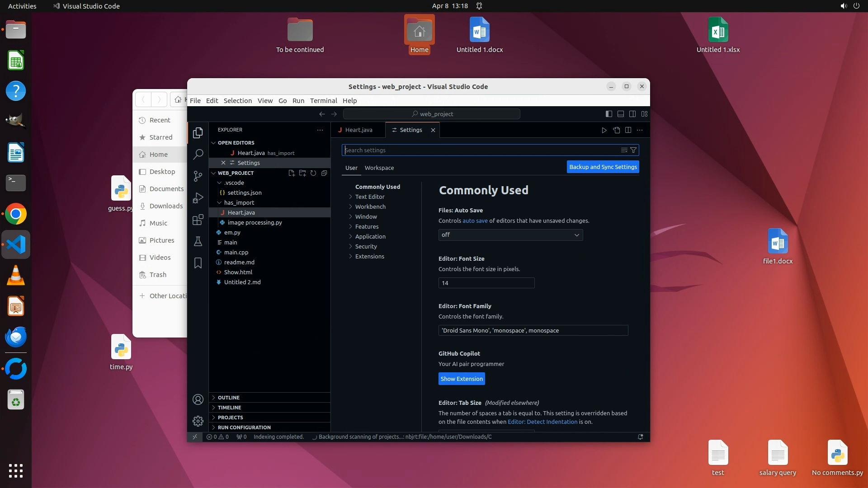Open Run and Debug view icon
Image resolution: width=868 pixels, height=488 pixels.
198,198
